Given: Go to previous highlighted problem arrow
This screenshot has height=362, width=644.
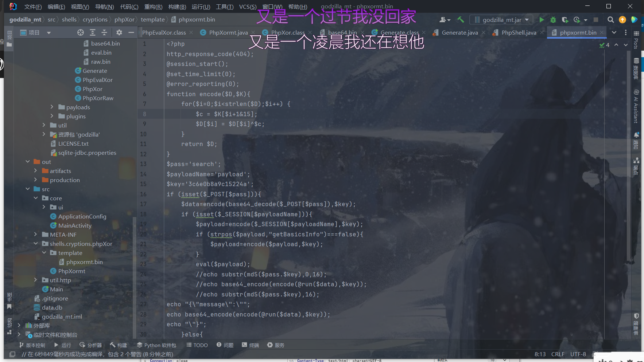Looking at the screenshot, I should click(x=616, y=45).
